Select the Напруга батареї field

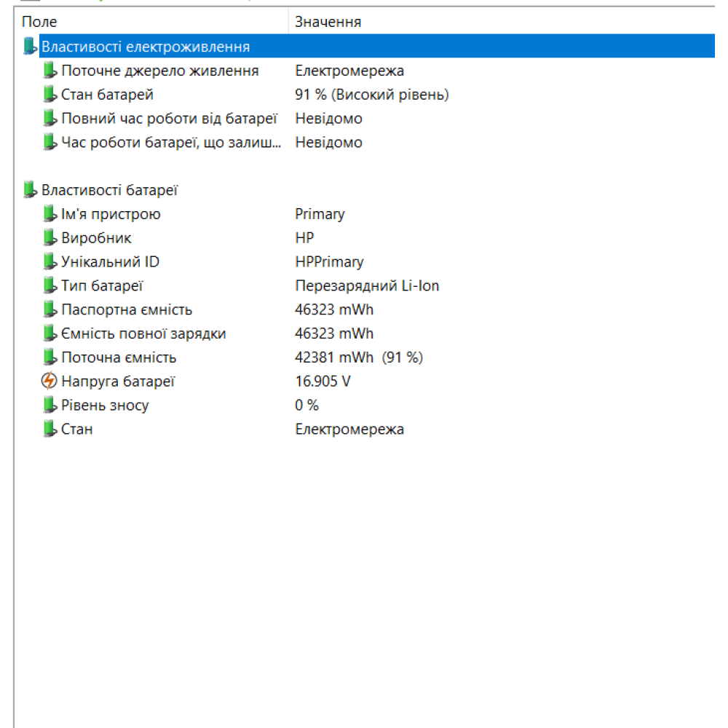point(117,381)
